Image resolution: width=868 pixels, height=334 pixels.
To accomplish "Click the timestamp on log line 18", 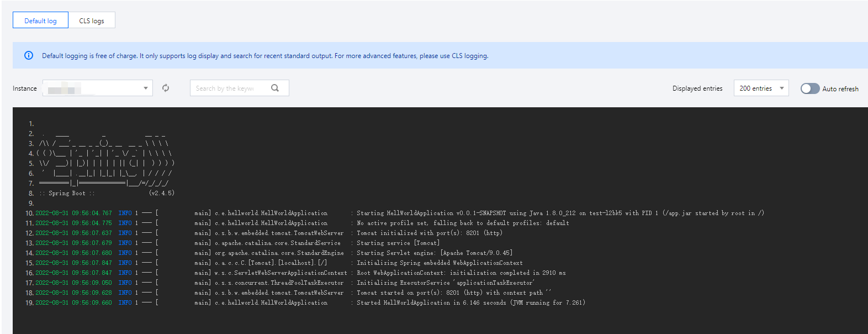I will [73, 293].
